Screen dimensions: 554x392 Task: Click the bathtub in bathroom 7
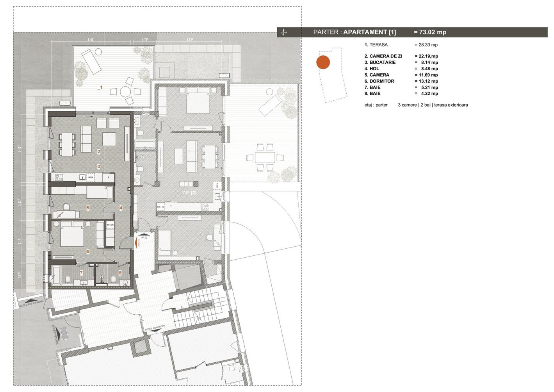(x=56, y=275)
